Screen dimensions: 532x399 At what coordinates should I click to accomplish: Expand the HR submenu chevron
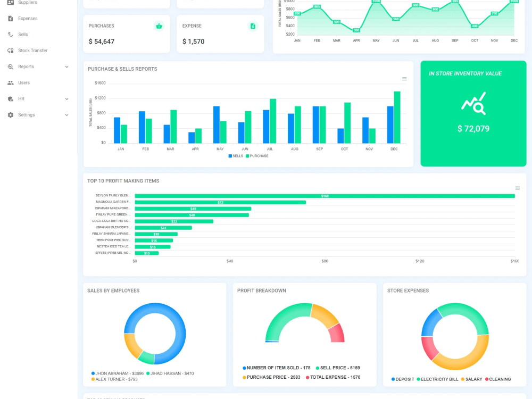(x=67, y=99)
